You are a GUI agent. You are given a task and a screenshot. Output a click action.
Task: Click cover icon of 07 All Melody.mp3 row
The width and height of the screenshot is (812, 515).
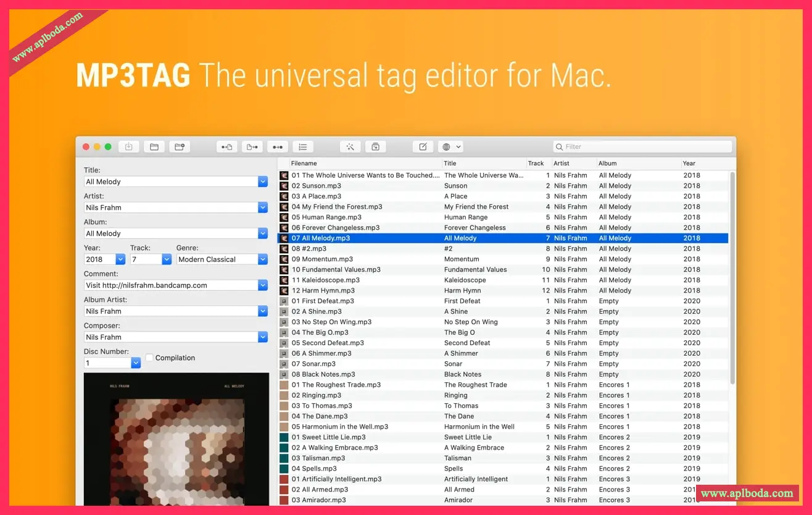point(284,238)
